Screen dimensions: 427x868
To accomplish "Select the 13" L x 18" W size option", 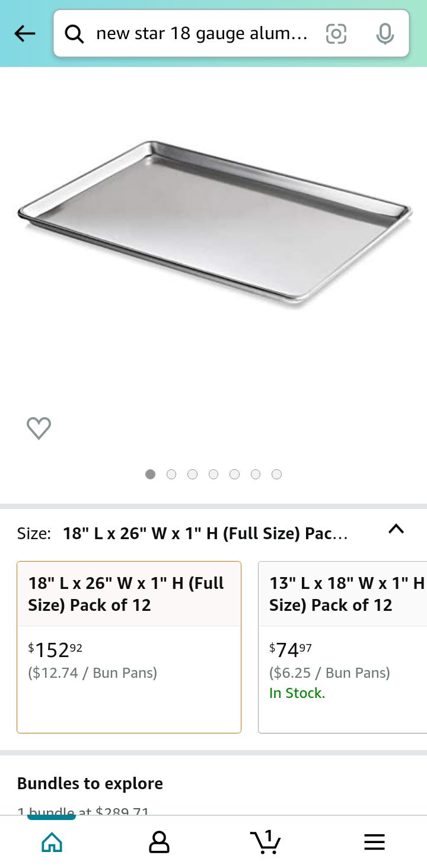I will coord(343,647).
